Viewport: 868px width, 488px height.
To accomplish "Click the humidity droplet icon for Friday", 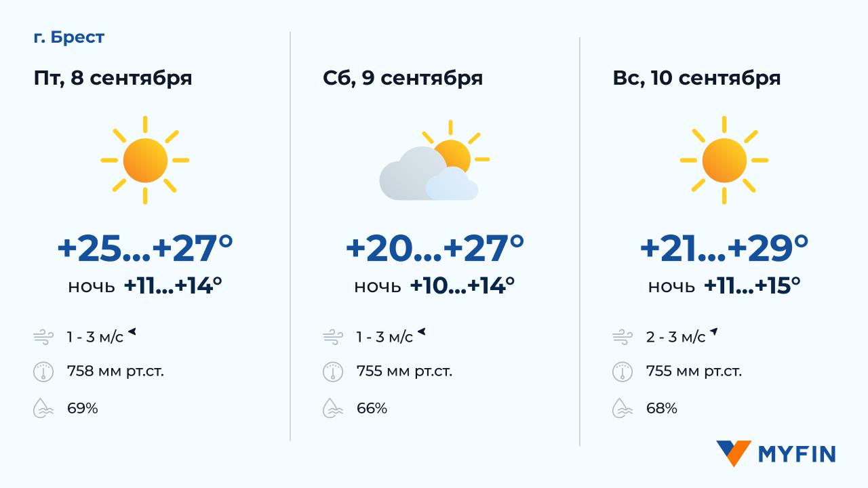I will pos(43,409).
